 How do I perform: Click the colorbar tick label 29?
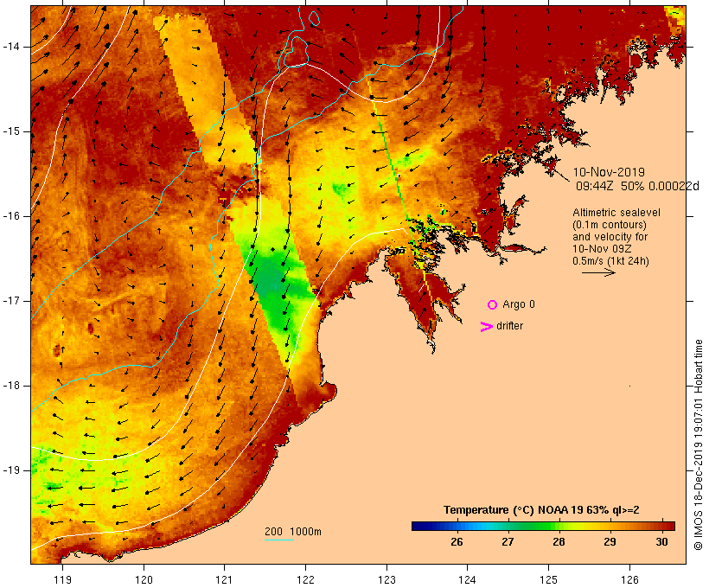pyautogui.click(x=610, y=542)
